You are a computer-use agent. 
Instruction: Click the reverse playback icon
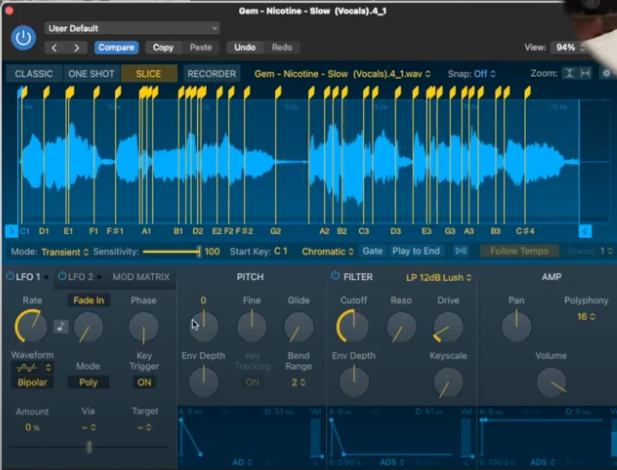[x=461, y=251]
